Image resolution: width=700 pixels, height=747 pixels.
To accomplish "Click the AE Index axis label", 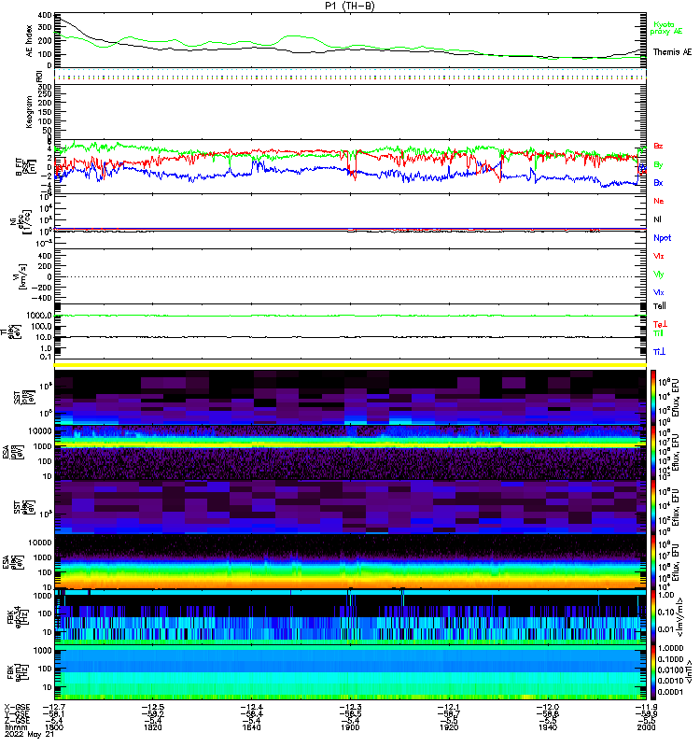I will [29, 40].
